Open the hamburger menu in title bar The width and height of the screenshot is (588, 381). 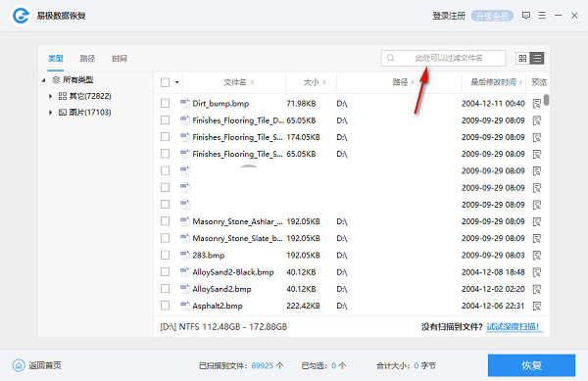tap(542, 16)
